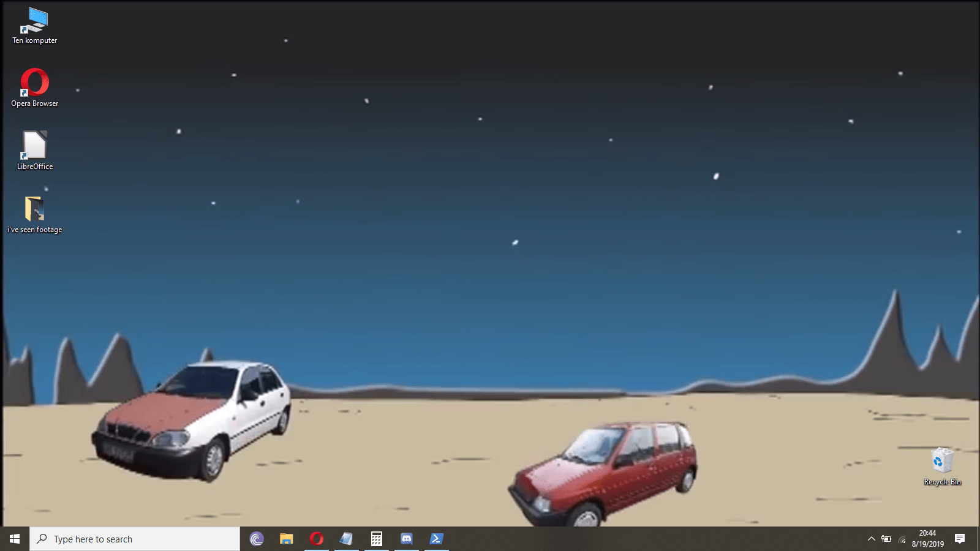Image resolution: width=980 pixels, height=551 pixels.
Task: Click the "Type here to search" box
Action: click(x=135, y=539)
